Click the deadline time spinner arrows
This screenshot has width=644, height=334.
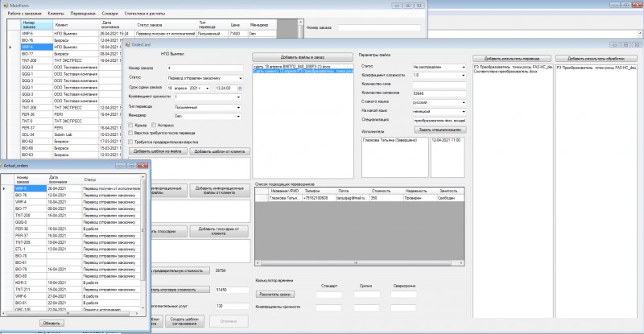point(239,88)
